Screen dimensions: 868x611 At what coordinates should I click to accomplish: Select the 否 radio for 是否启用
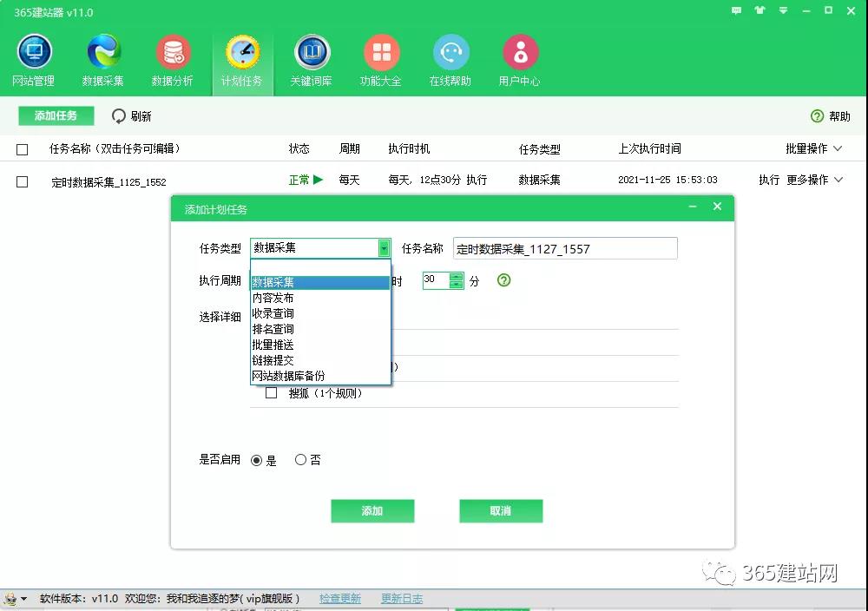click(x=300, y=459)
